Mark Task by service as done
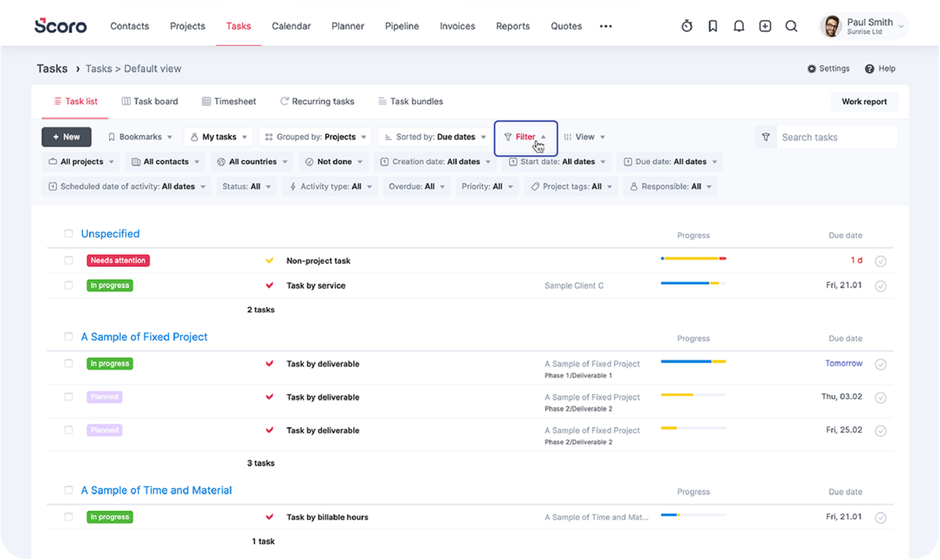Image resolution: width=940 pixels, height=560 pixels. tap(881, 286)
